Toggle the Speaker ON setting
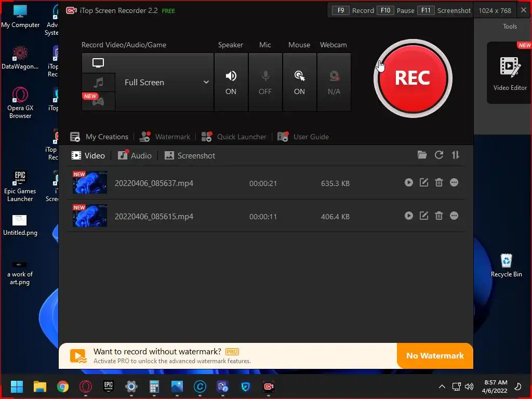This screenshot has width=532, height=399. click(x=231, y=82)
